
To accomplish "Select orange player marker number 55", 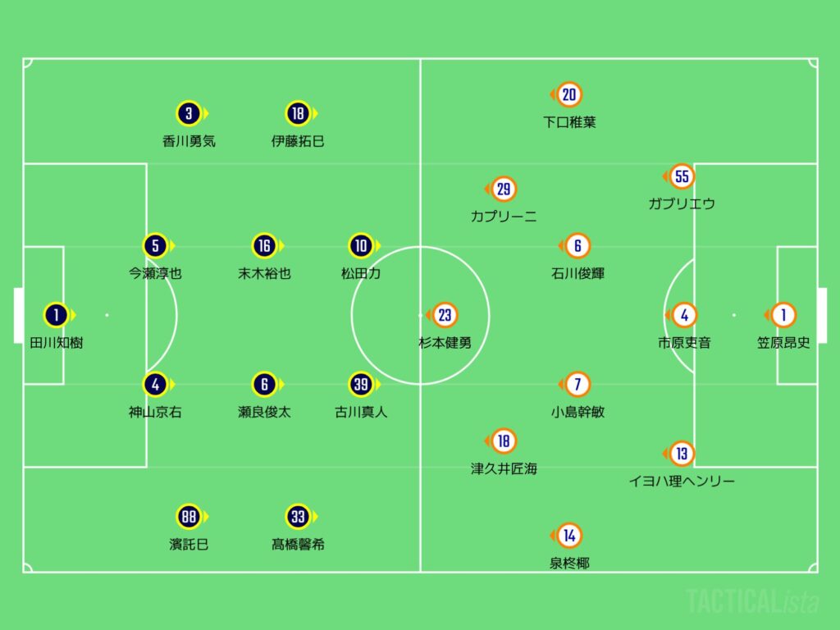I will pyautogui.click(x=681, y=176).
